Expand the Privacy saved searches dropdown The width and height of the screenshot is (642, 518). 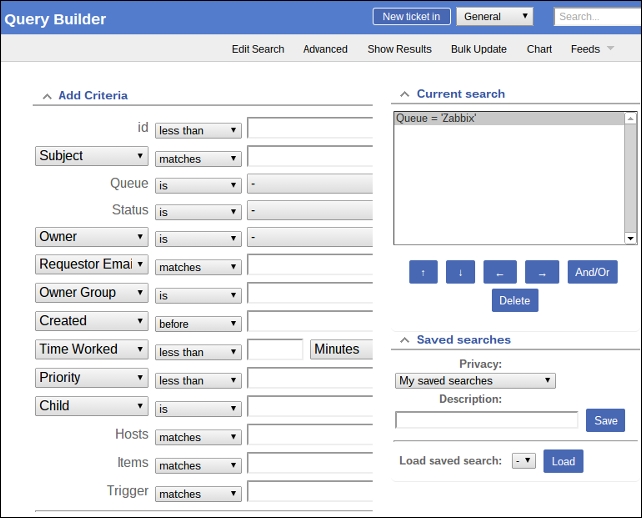coord(475,380)
